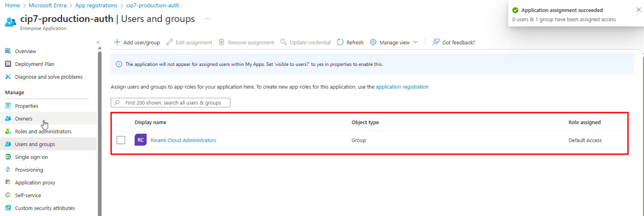Image resolution: width=644 pixels, height=216 pixels.
Task: Click the Single sign-on icon
Action: [x=8, y=157]
